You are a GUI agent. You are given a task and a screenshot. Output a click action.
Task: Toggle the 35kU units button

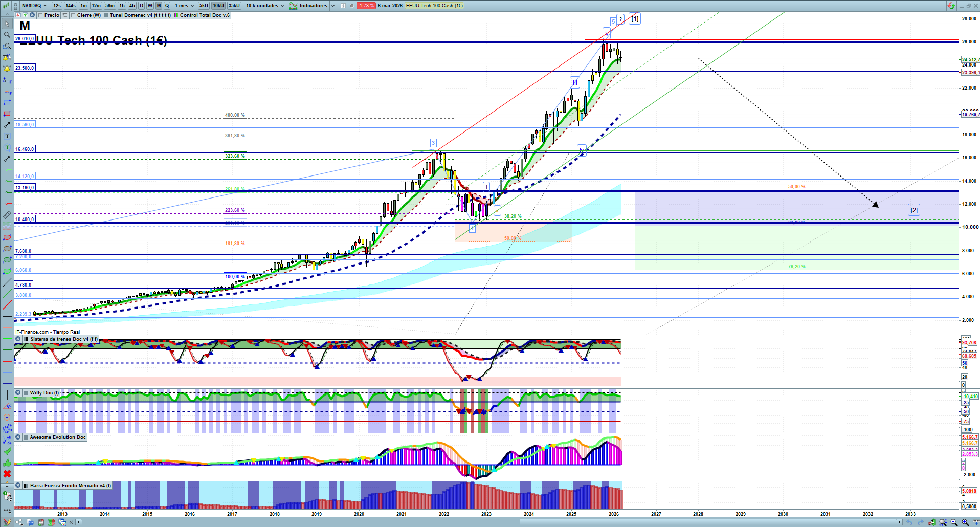[x=234, y=6]
